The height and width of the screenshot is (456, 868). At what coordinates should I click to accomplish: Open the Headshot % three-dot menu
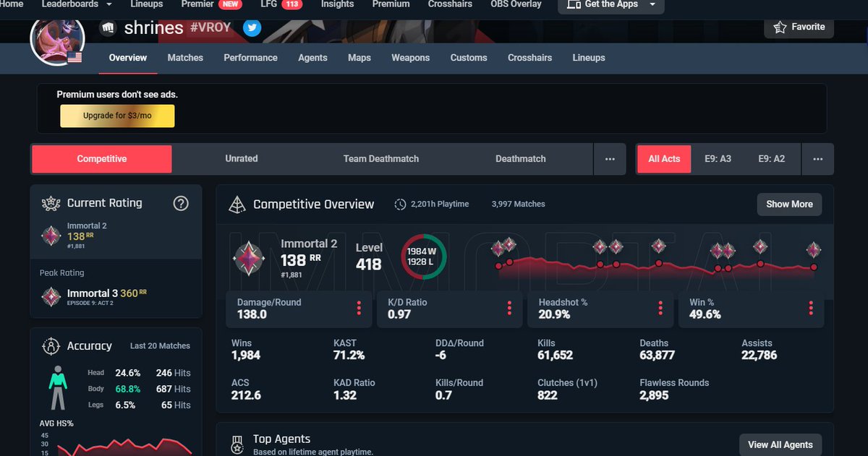(660, 309)
